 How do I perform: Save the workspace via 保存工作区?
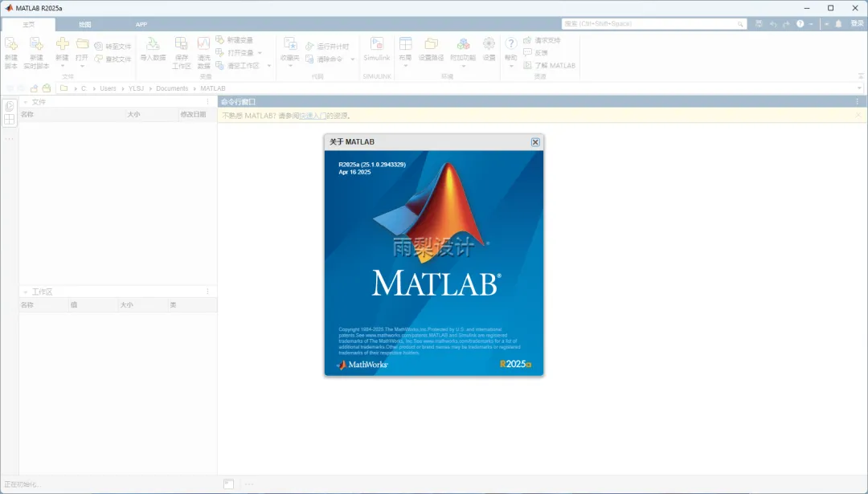tap(181, 53)
